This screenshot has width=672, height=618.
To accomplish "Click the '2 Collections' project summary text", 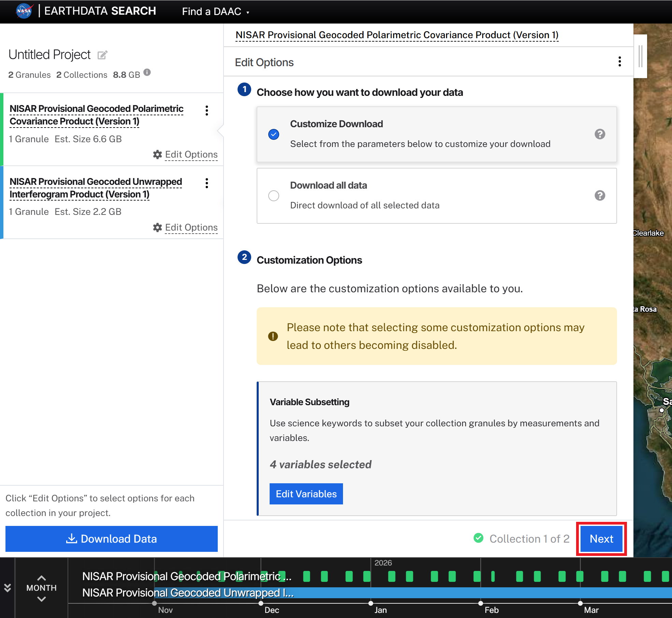I will (x=82, y=75).
